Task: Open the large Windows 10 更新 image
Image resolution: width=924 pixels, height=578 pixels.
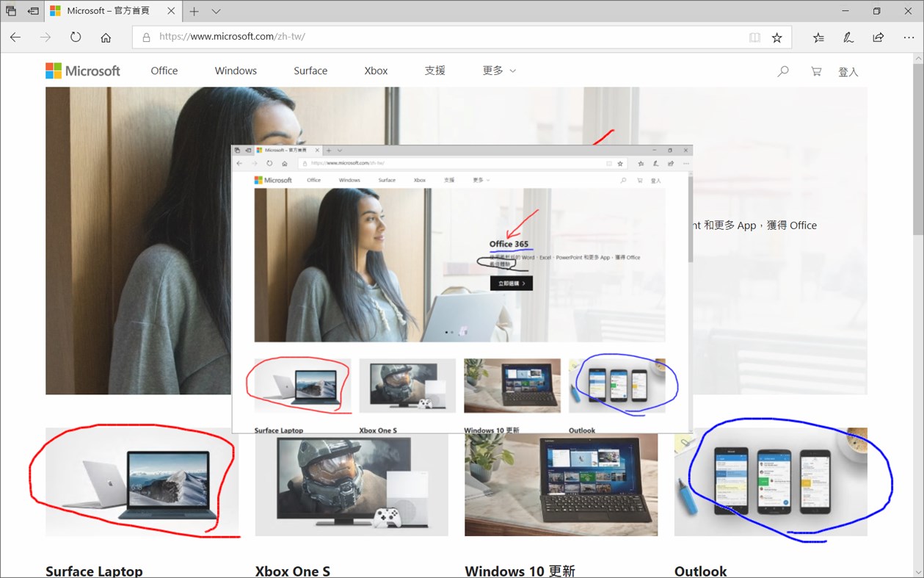Action: pyautogui.click(x=561, y=485)
